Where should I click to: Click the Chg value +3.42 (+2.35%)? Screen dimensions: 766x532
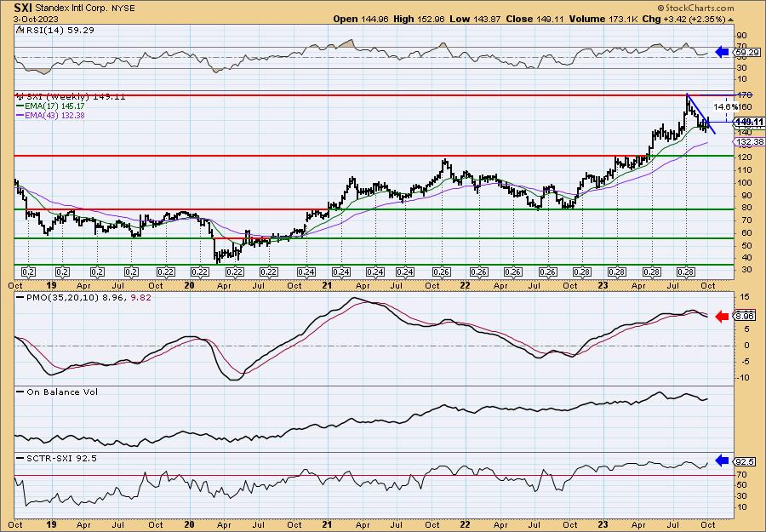click(694, 19)
